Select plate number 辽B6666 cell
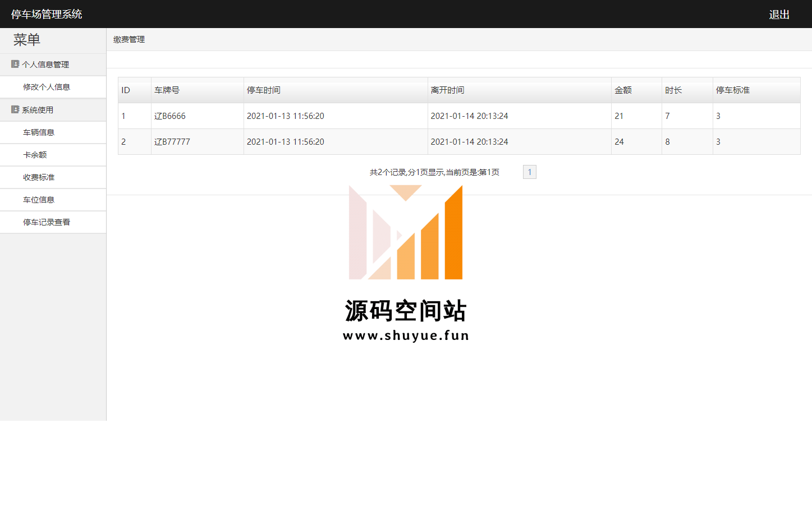 [x=198, y=116]
